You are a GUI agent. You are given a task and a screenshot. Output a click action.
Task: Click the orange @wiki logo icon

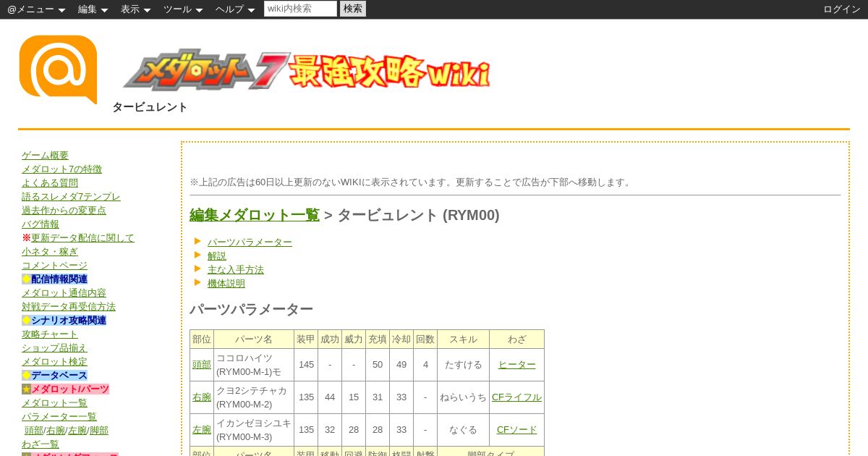click(58, 69)
